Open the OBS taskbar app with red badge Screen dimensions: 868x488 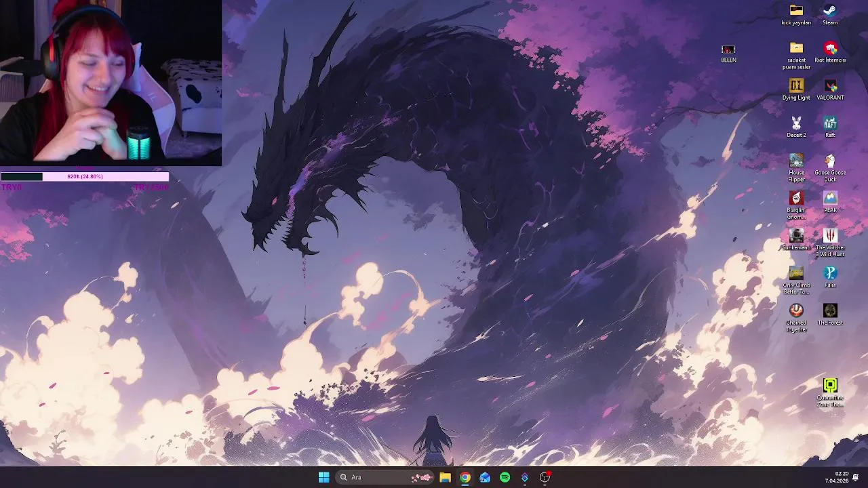545,477
